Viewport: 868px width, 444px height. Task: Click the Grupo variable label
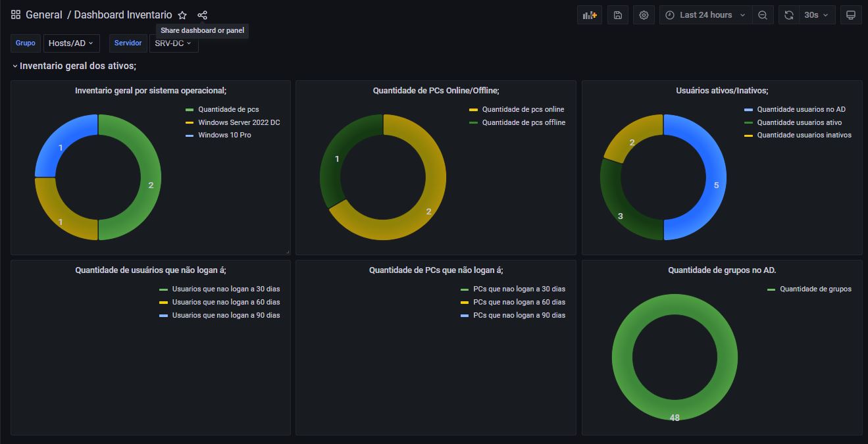point(26,43)
